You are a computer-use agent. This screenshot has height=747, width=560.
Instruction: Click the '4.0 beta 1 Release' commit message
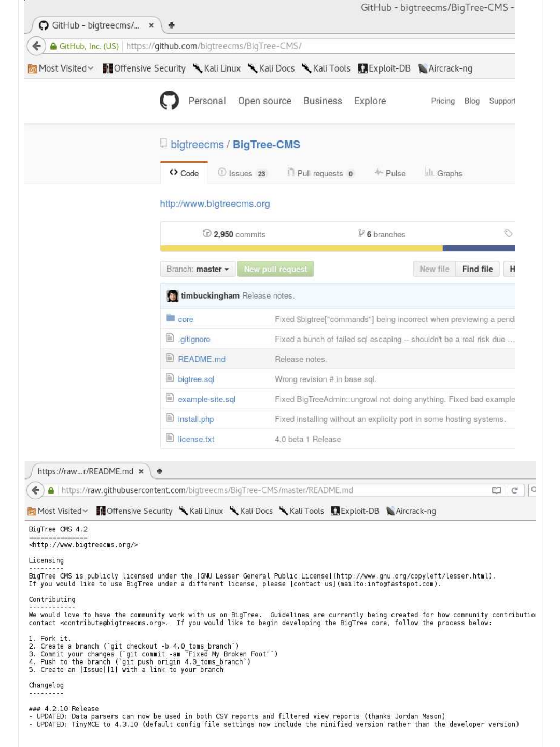(308, 440)
